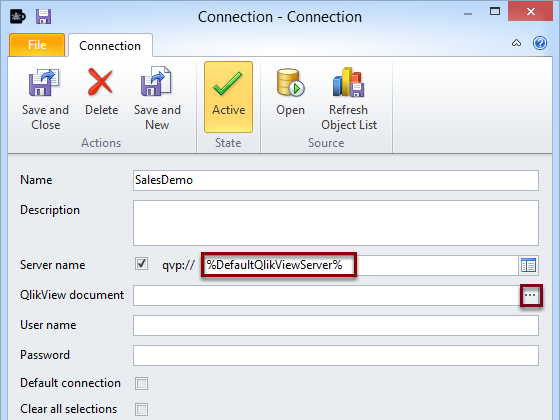Toggle the Active state button
The height and width of the screenshot is (420, 560).
tap(229, 97)
